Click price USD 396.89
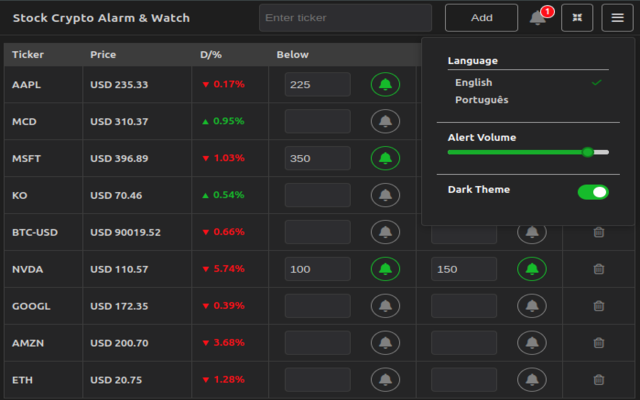The image size is (640, 400). coord(119,158)
